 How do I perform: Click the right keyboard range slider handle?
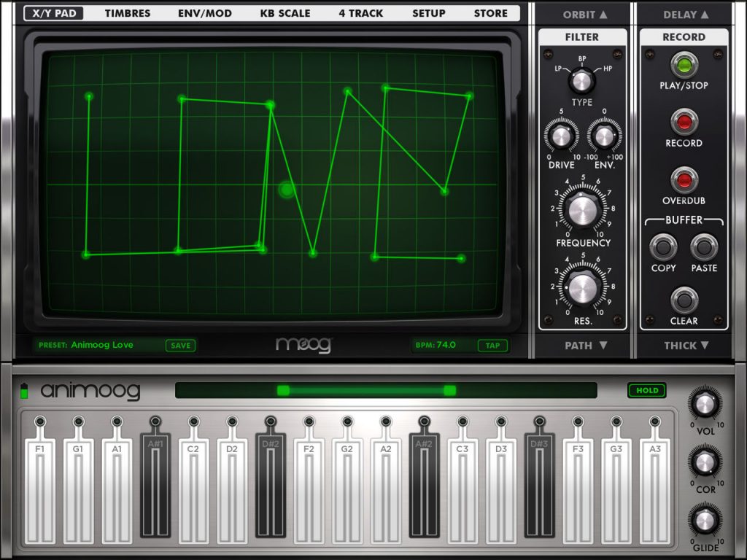449,391
